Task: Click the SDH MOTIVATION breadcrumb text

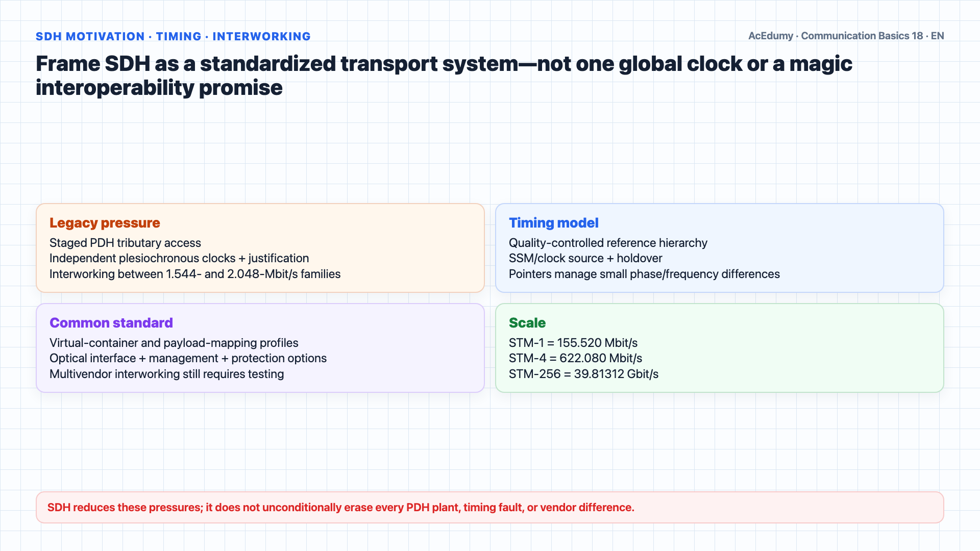Action: (x=90, y=37)
